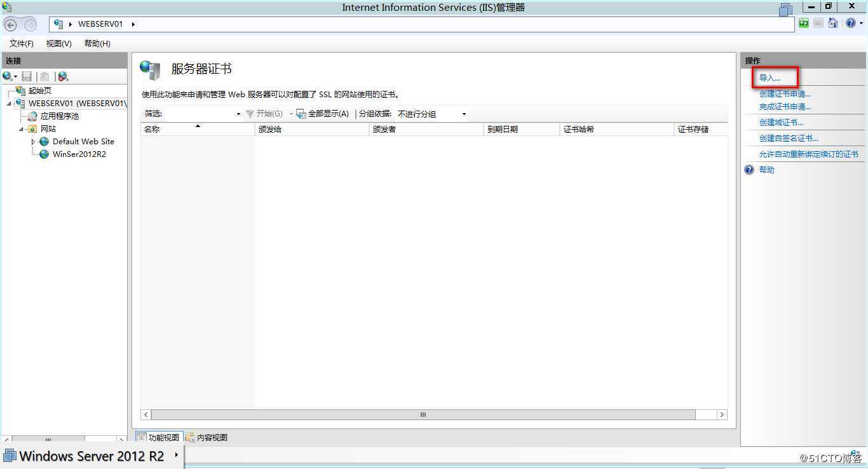
Task: Click the blue help question icon top right
Action: 850,24
